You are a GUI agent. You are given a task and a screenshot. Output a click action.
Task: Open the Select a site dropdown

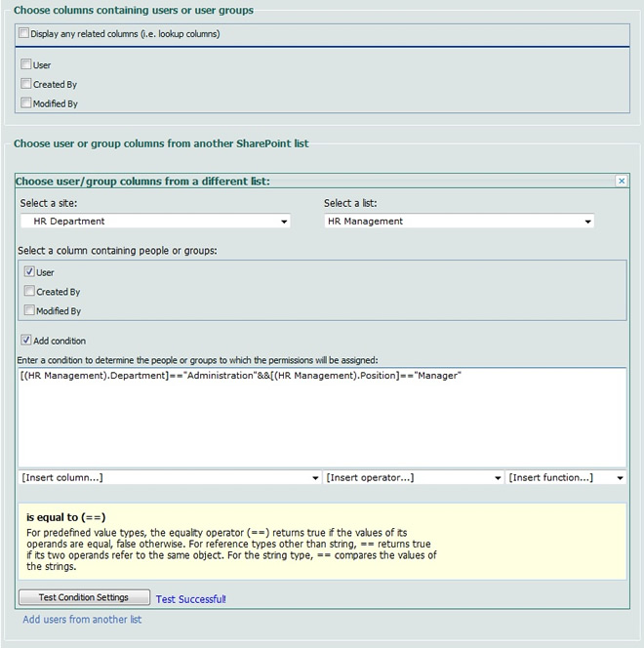click(155, 222)
